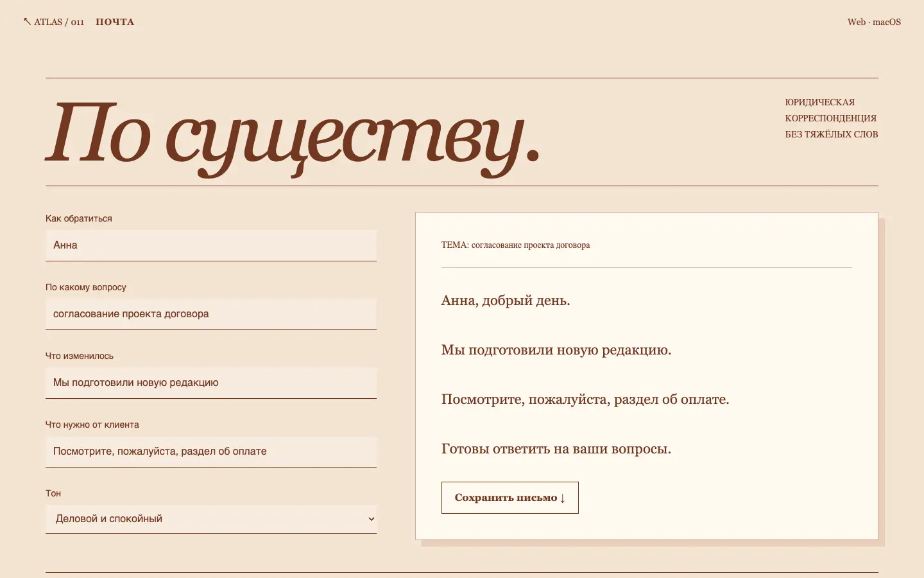Click the Что нужно от клиента label
The height and width of the screenshot is (578, 924).
click(92, 425)
